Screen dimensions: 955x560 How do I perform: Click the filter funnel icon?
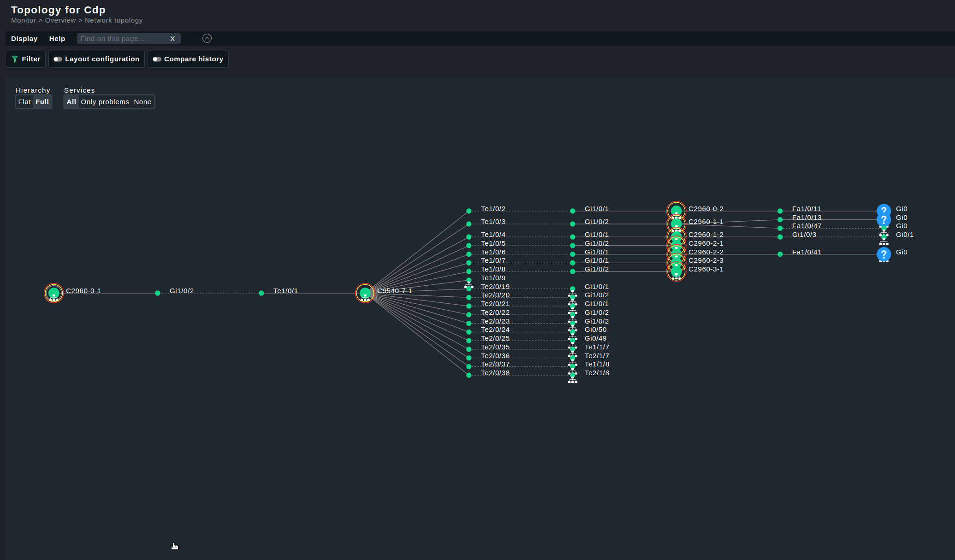[15, 59]
